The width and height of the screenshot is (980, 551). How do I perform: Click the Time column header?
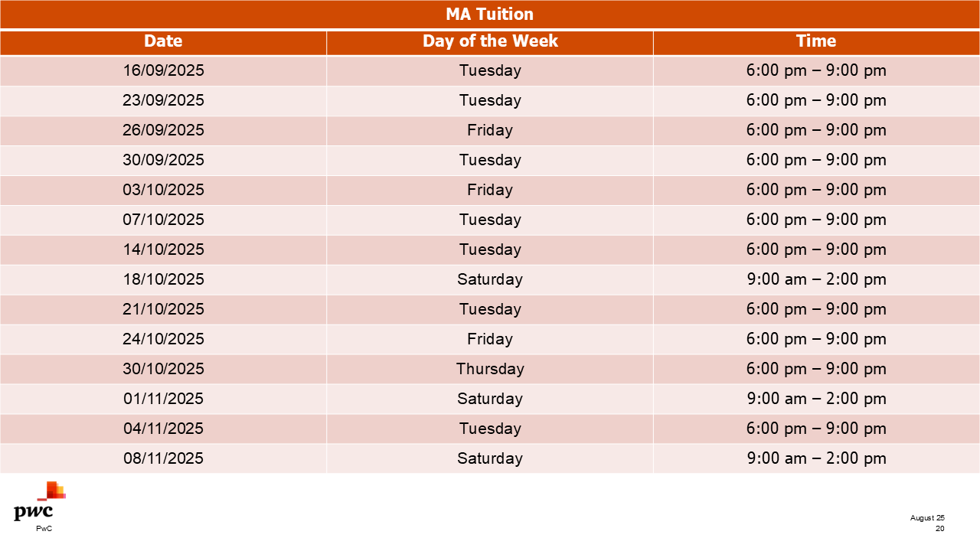point(816,41)
